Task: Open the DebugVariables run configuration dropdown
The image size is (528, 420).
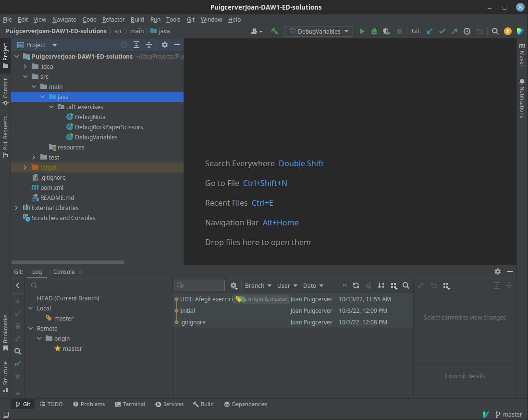Action: pos(319,31)
